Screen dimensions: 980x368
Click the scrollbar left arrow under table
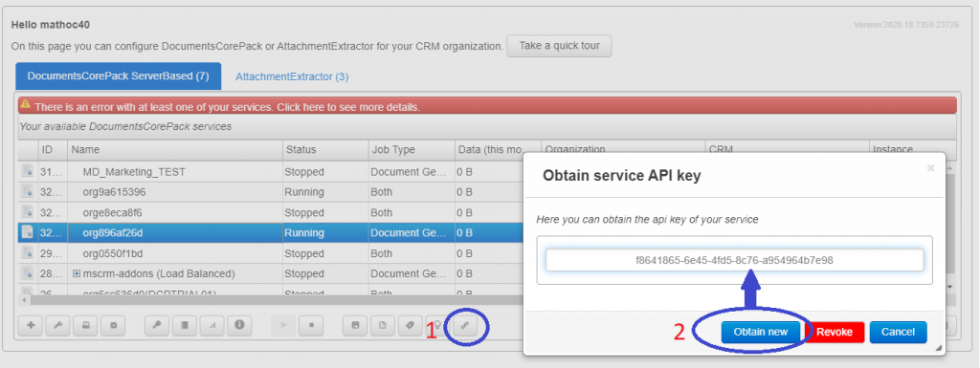point(23,300)
